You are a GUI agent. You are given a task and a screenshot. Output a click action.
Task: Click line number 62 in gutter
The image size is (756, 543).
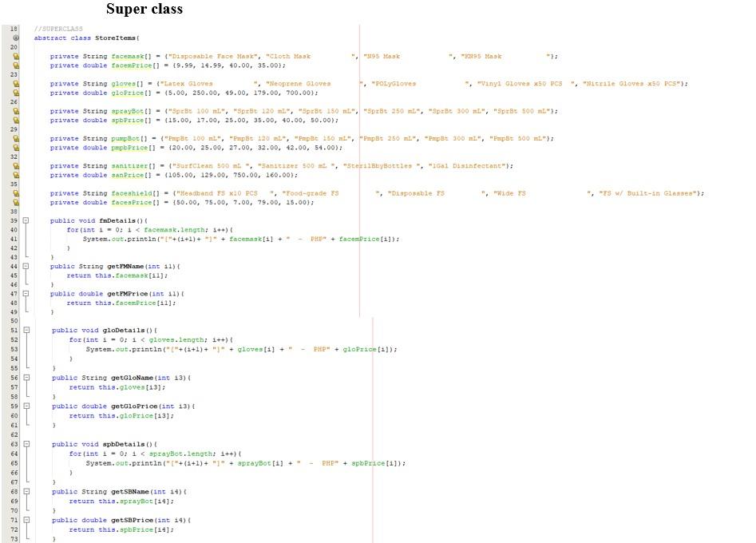click(14, 435)
